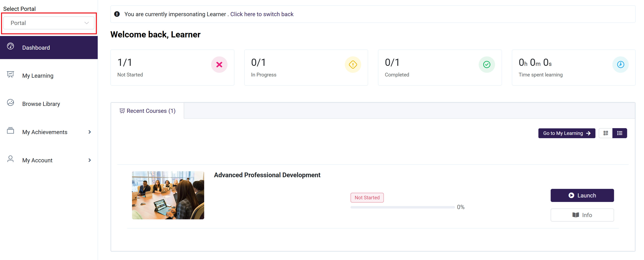Click the My Account person icon
The height and width of the screenshot is (260, 644).
tap(10, 159)
